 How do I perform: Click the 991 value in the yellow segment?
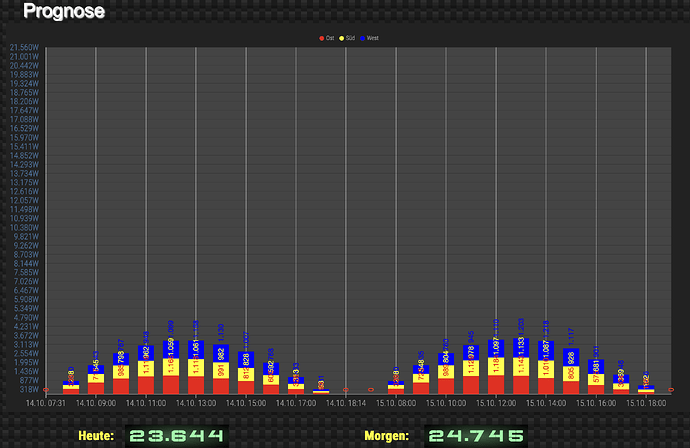(221, 370)
